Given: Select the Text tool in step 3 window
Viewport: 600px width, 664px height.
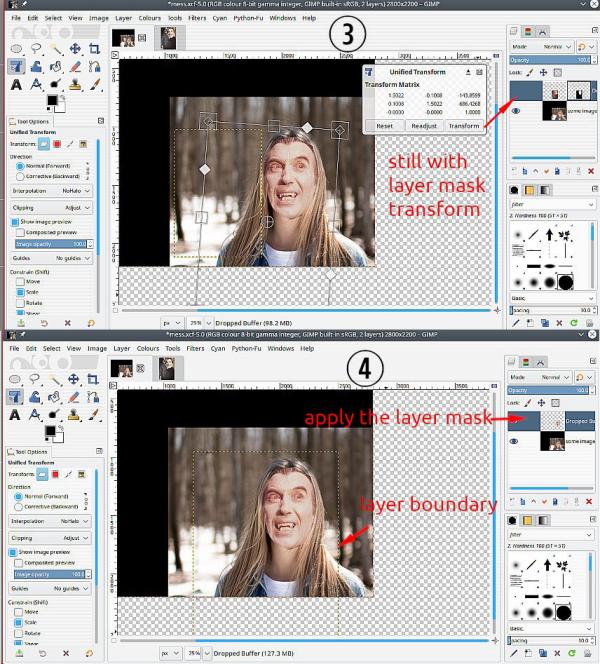Looking at the screenshot, I should coord(16,85).
